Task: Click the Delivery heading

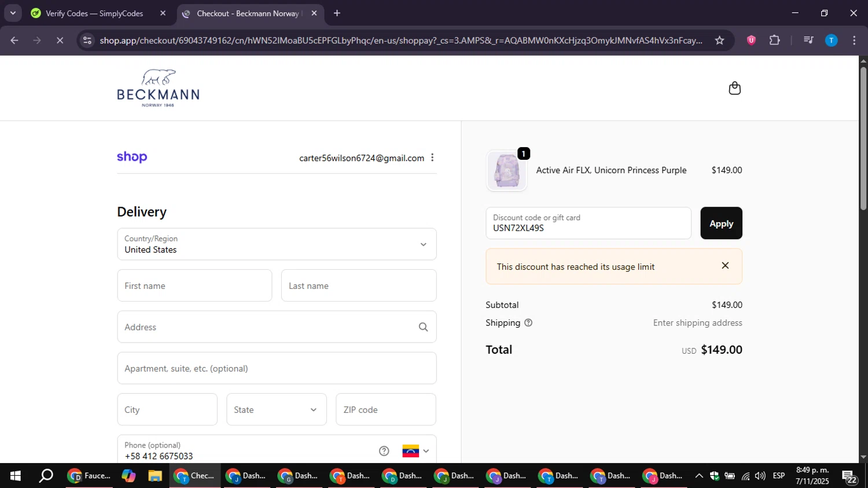Action: [x=142, y=212]
